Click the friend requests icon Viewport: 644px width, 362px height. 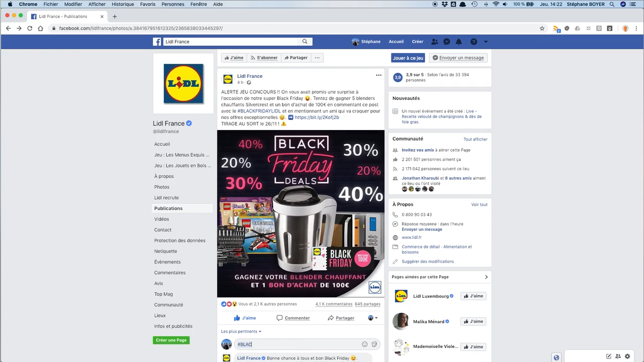435,42
